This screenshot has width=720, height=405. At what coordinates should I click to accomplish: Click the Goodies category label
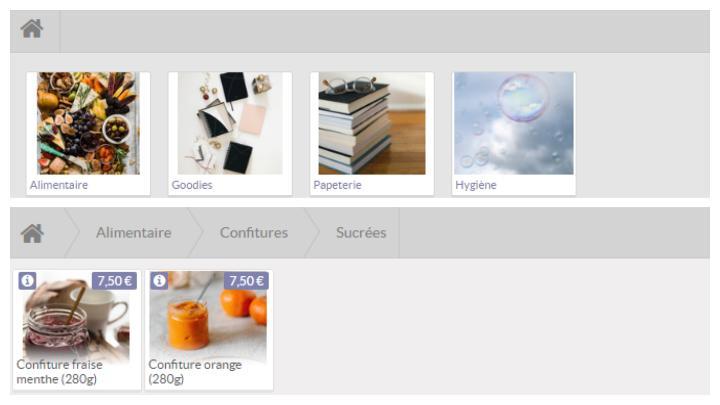pos(192,185)
